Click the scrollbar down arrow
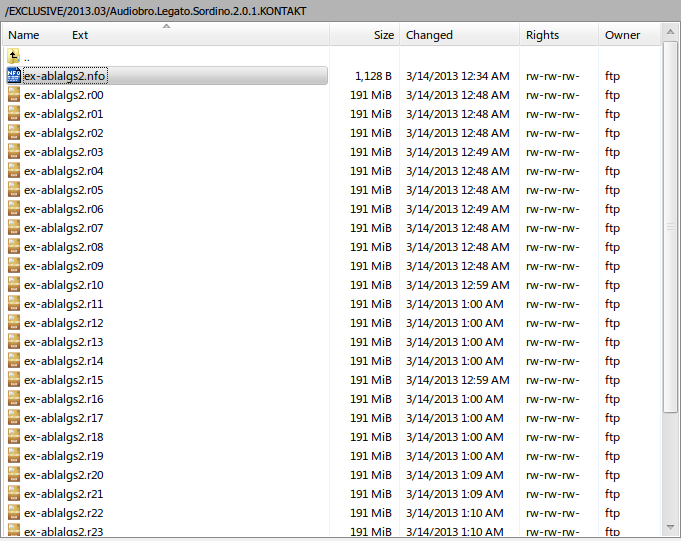Screen dimensions: 681x541 pos(670,527)
